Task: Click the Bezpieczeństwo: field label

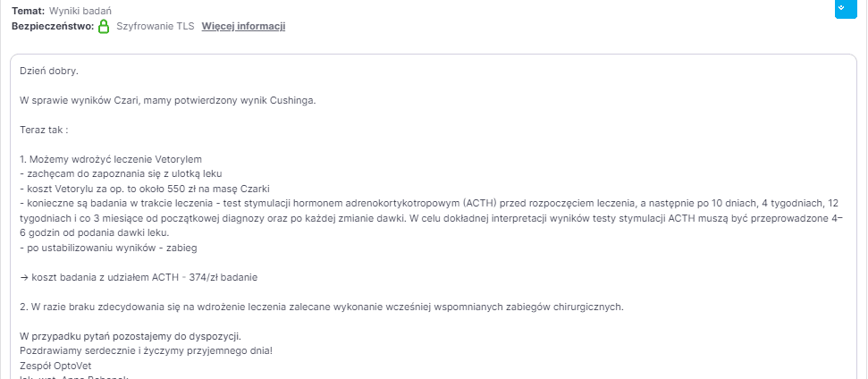Action: click(53, 26)
